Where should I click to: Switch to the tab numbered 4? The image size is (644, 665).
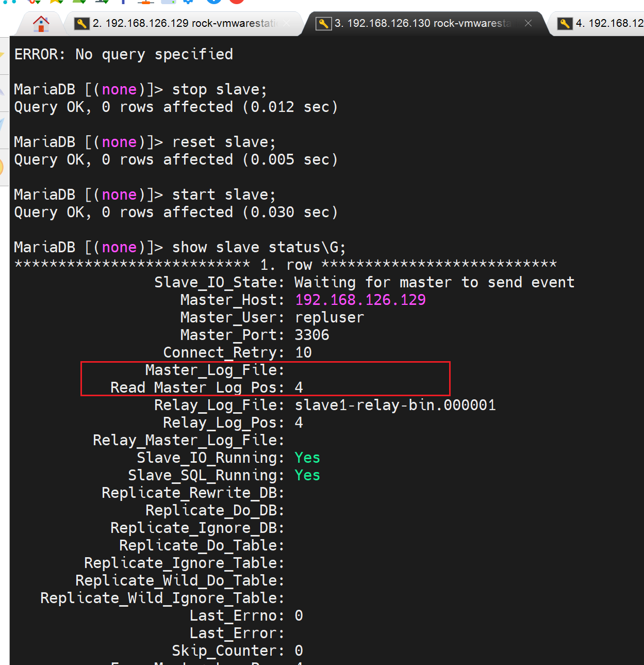pos(608,23)
